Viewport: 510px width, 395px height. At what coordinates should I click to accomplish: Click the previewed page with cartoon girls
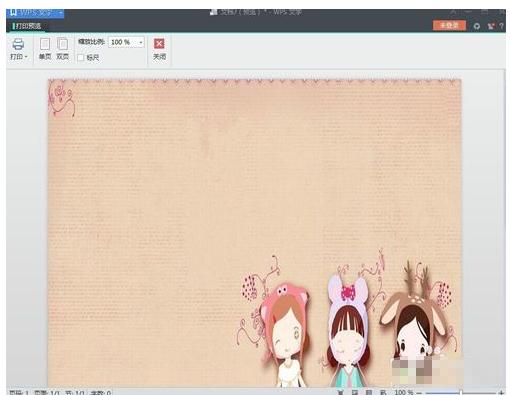tap(255, 233)
